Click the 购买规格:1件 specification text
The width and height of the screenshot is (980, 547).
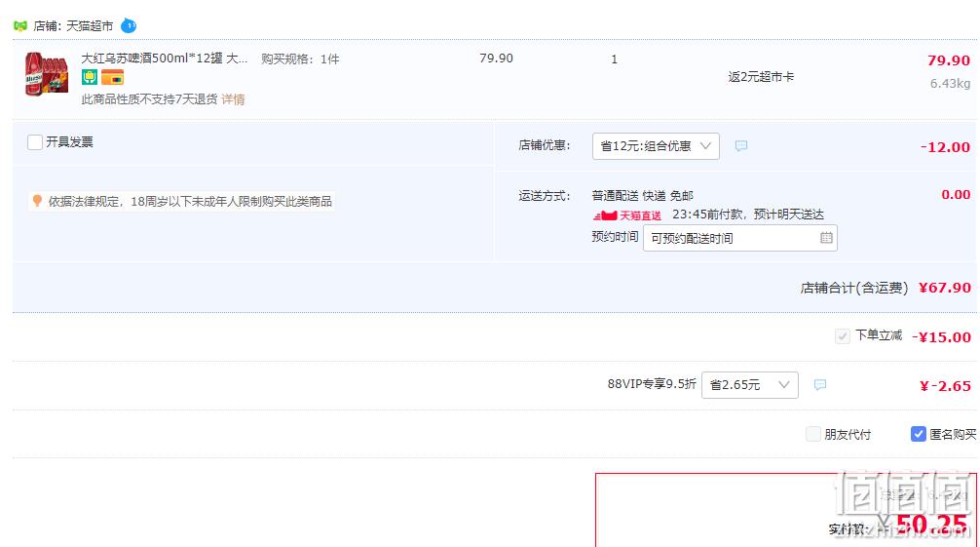pyautogui.click(x=300, y=59)
